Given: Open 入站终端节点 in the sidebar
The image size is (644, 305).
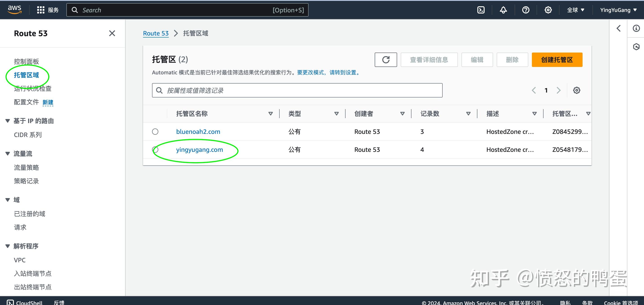Looking at the screenshot, I should [33, 274].
